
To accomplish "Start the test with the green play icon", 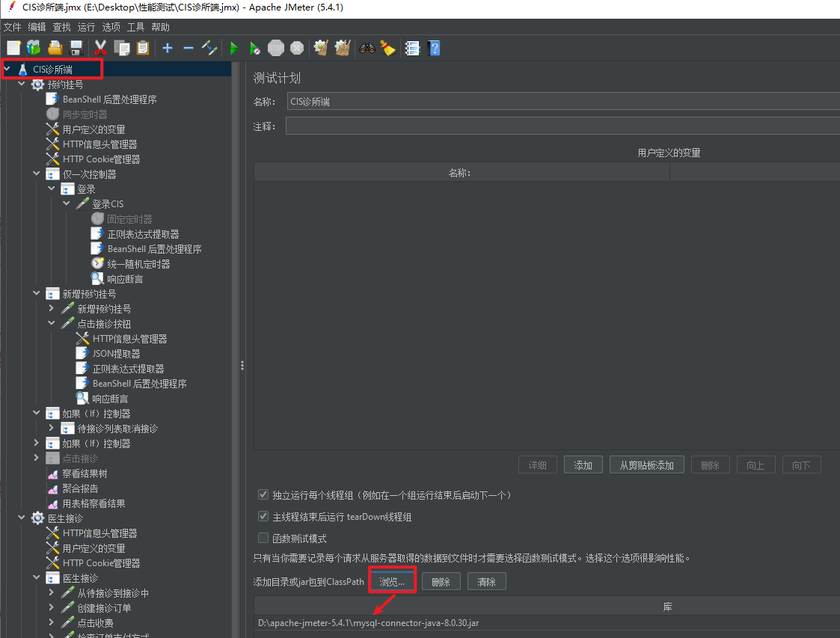I will click(234, 48).
